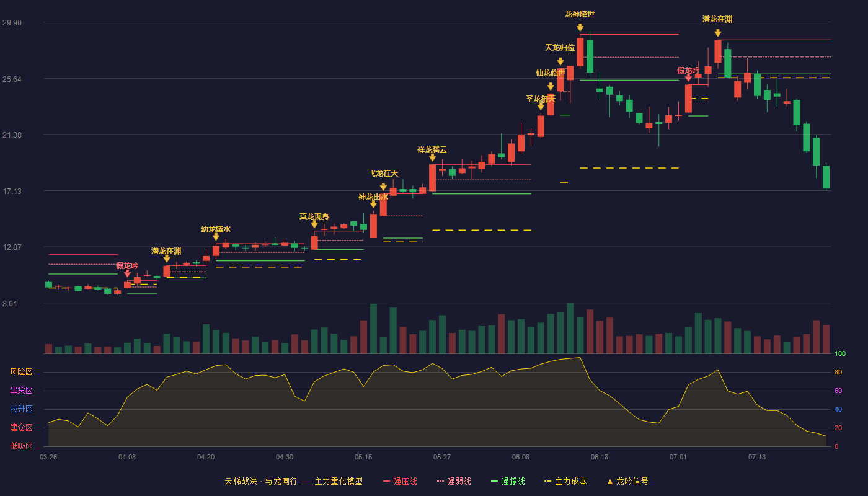Image resolution: width=868 pixels, height=496 pixels.
Task: Click the 60 indicator scale label
Action: point(838,391)
